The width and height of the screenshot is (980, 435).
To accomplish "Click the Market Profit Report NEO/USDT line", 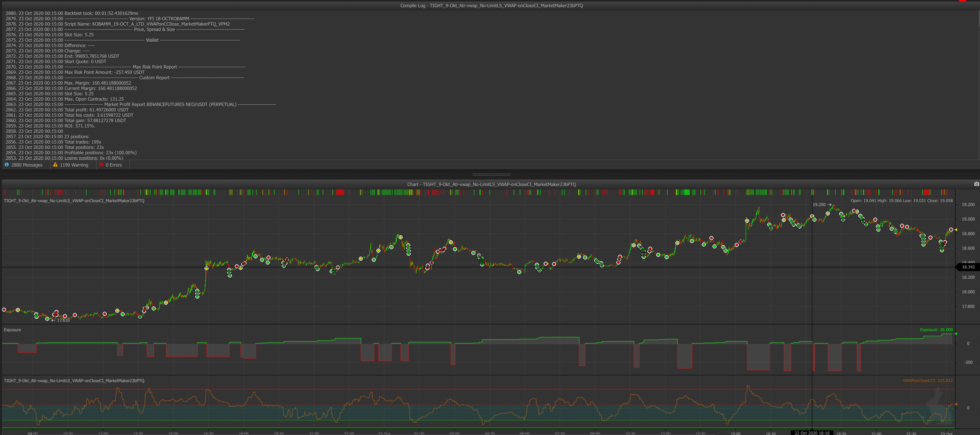I will point(141,105).
